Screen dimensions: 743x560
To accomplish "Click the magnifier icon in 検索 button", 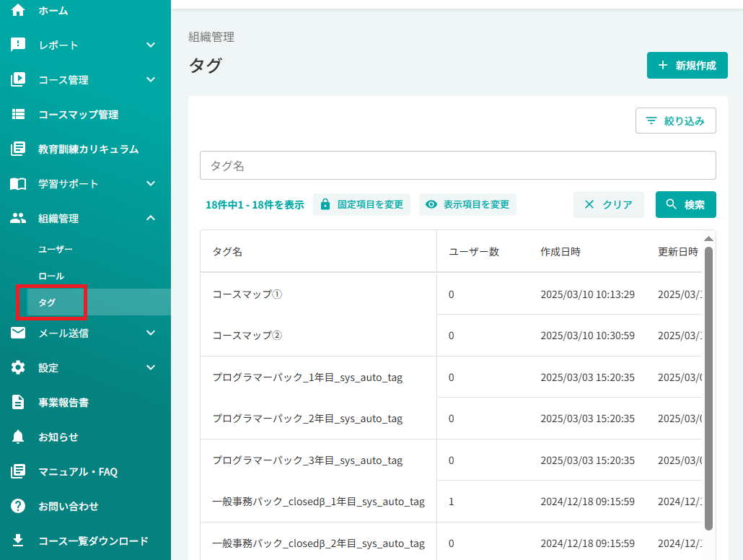I will pyautogui.click(x=671, y=204).
